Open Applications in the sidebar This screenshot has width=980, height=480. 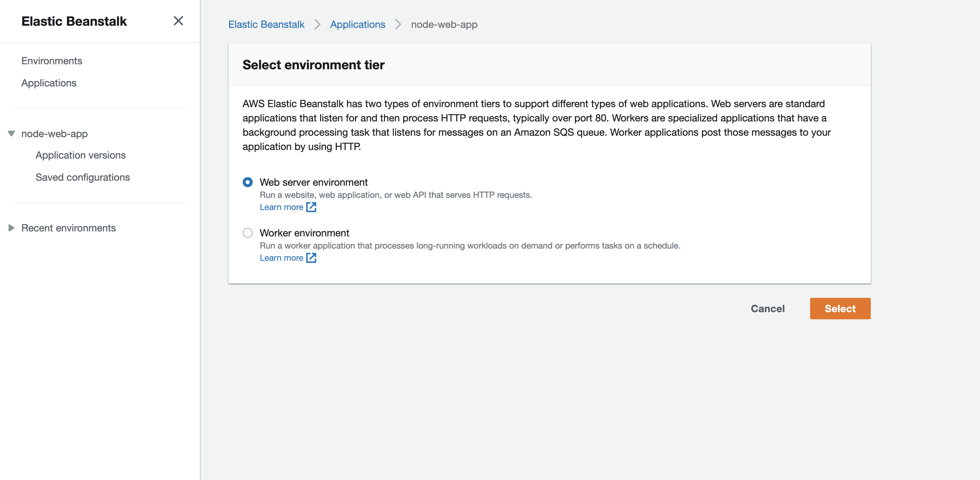[x=49, y=83]
